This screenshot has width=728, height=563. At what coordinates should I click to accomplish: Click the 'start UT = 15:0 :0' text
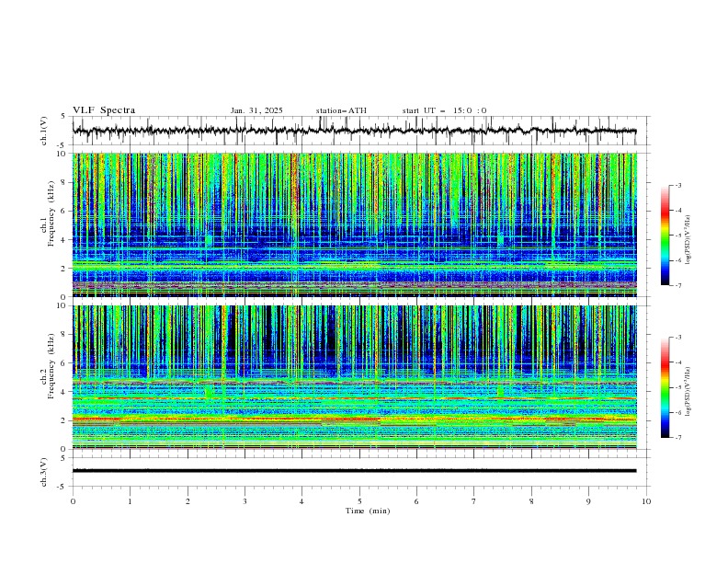tap(444, 110)
